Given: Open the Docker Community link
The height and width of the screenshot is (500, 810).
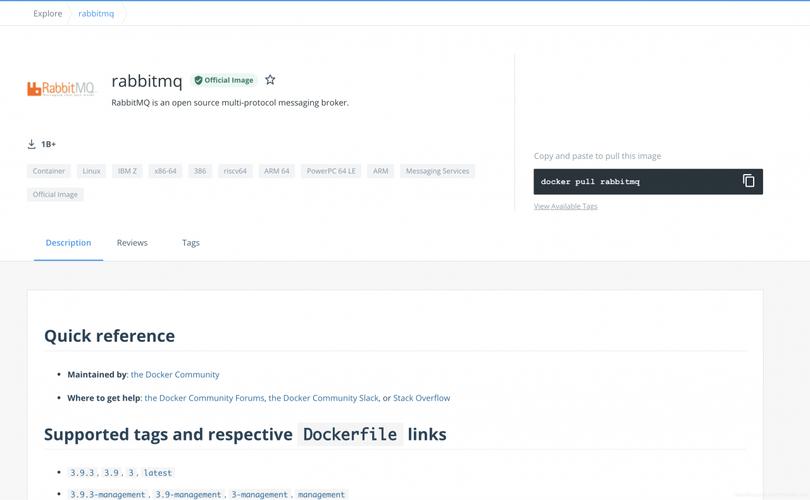Looking at the screenshot, I should 175,374.
